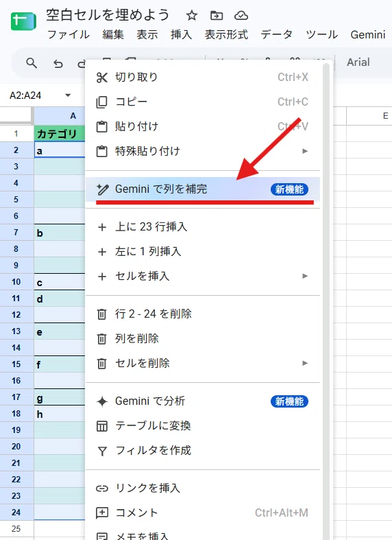Open the 表示 menu
The height and width of the screenshot is (540, 392).
pyautogui.click(x=147, y=34)
